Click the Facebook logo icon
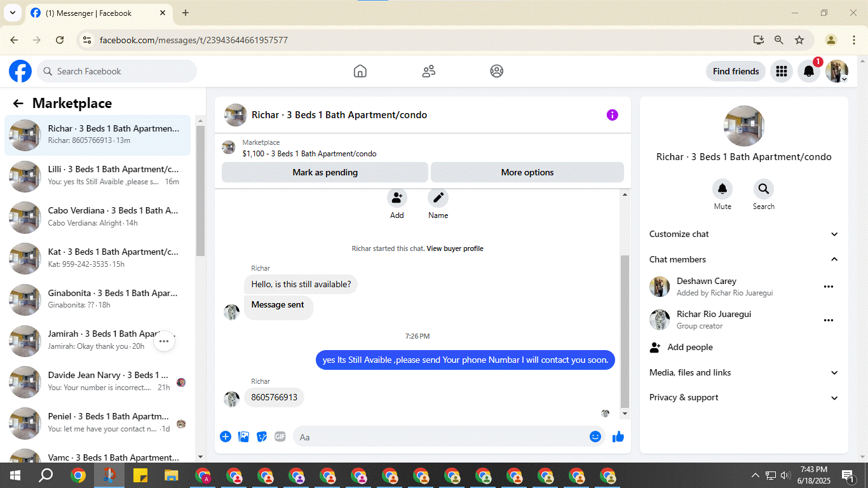Image resolution: width=868 pixels, height=488 pixels. (20, 71)
